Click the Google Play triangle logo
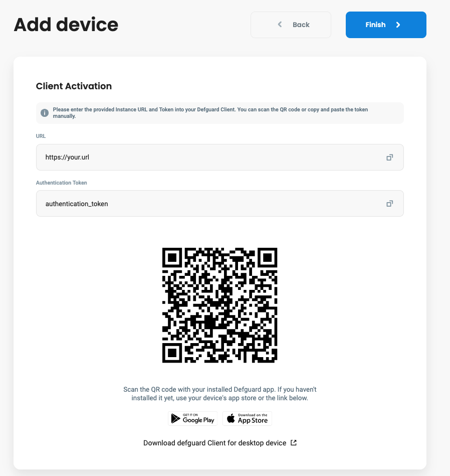The image size is (450, 476). 175,418
